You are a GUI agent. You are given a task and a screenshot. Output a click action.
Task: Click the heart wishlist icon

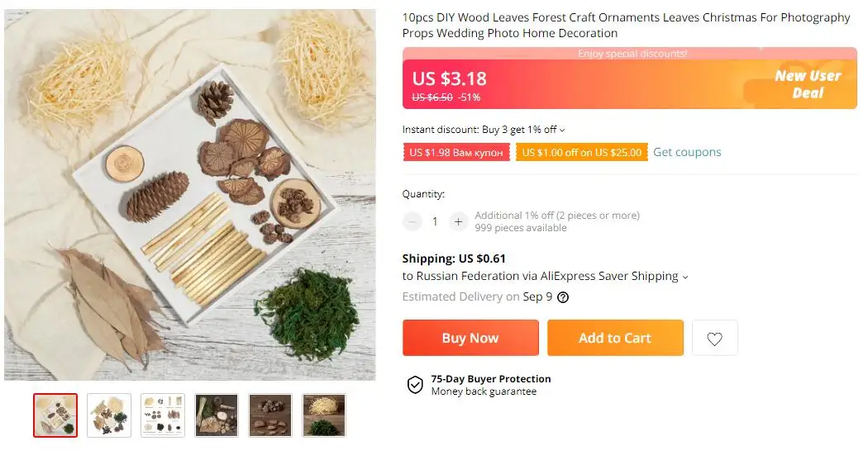point(714,339)
